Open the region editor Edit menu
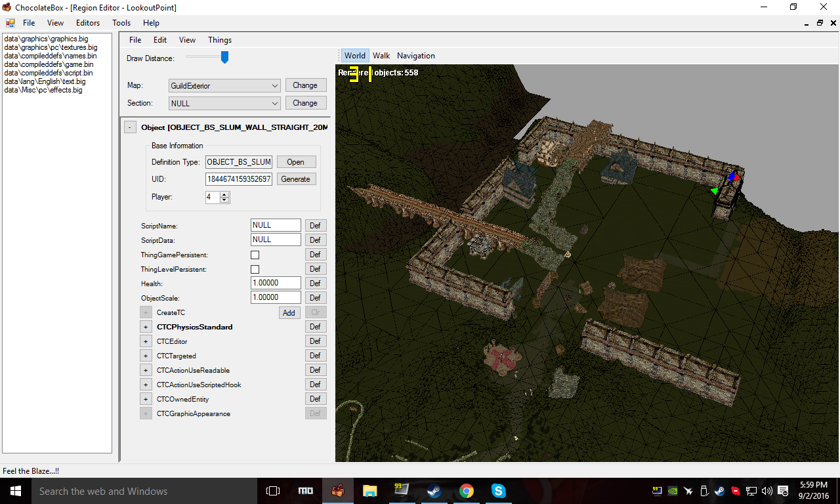Image resolution: width=840 pixels, height=504 pixels. click(160, 40)
